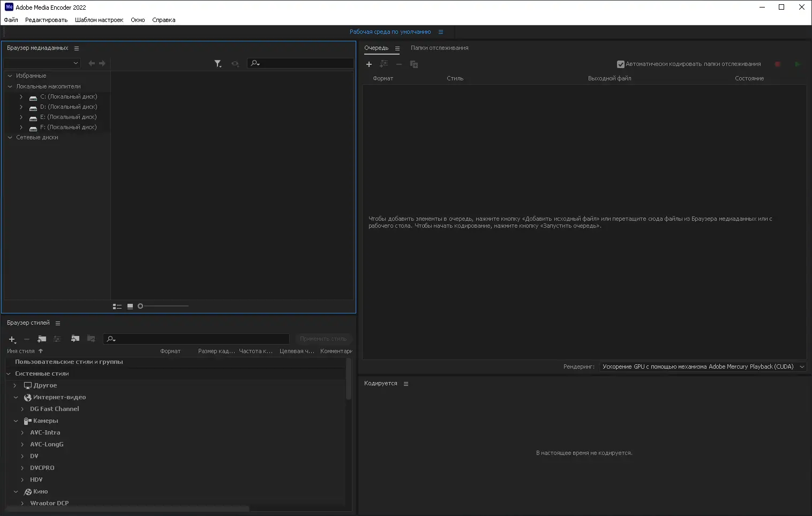Toggle auto-encode watch folders checkbox

pyautogui.click(x=621, y=64)
